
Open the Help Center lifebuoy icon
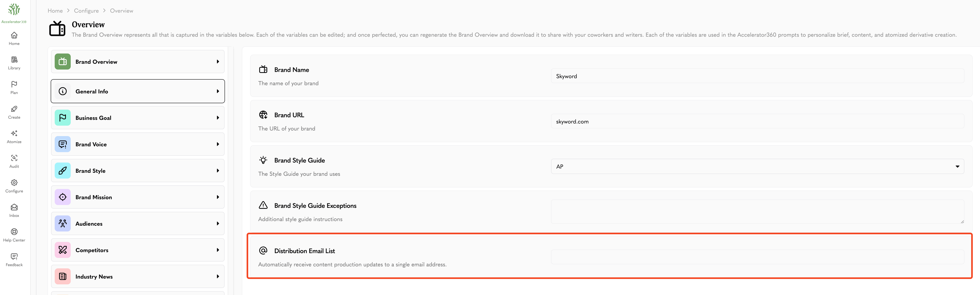pos(14,232)
